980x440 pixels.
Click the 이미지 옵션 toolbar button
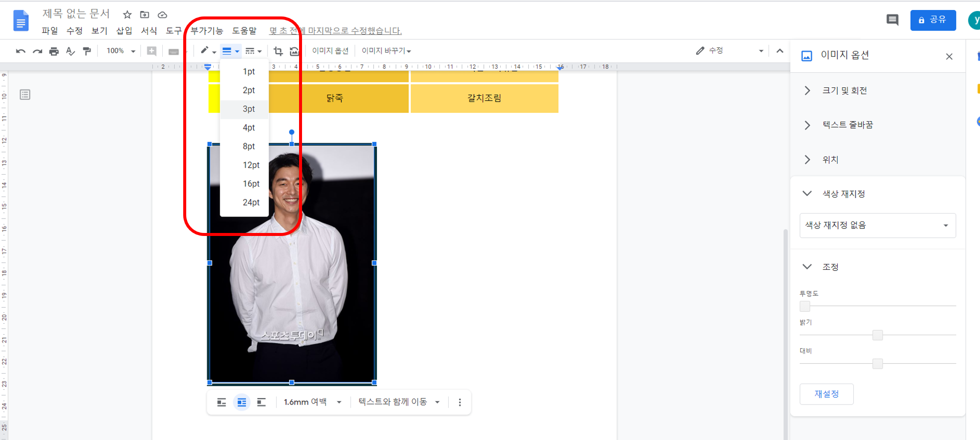tap(330, 51)
